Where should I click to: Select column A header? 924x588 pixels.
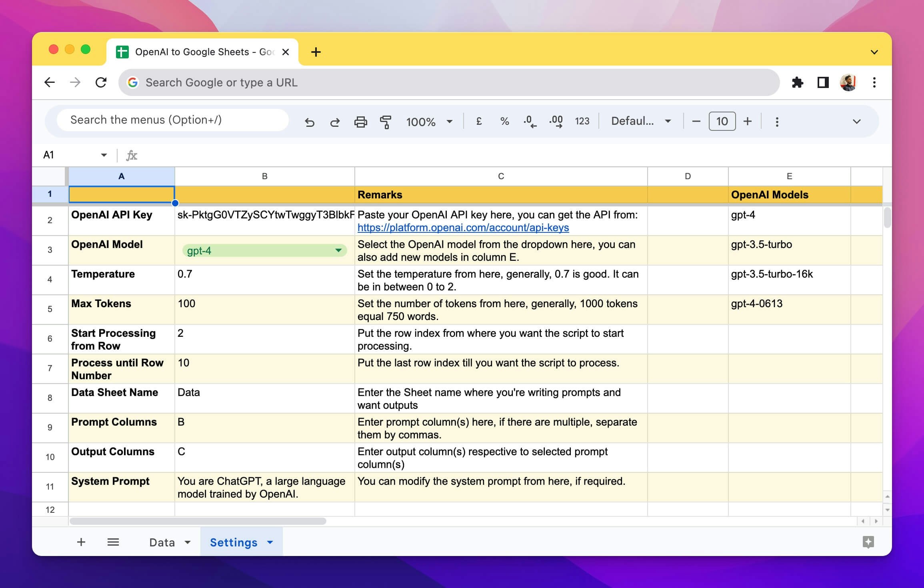(x=122, y=176)
